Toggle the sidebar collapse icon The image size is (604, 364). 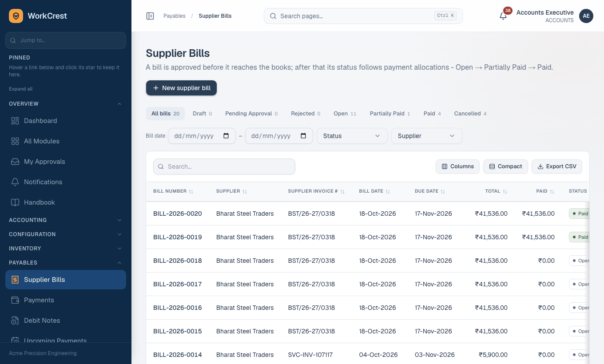[150, 16]
